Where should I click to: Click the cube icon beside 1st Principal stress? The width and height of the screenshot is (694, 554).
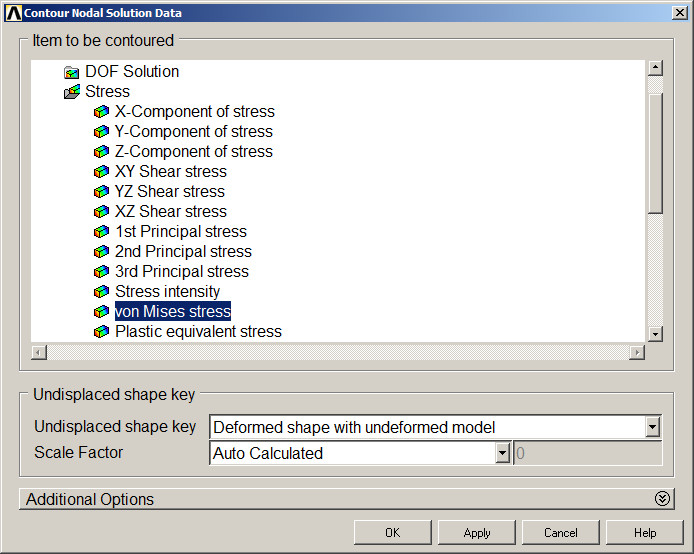point(101,232)
